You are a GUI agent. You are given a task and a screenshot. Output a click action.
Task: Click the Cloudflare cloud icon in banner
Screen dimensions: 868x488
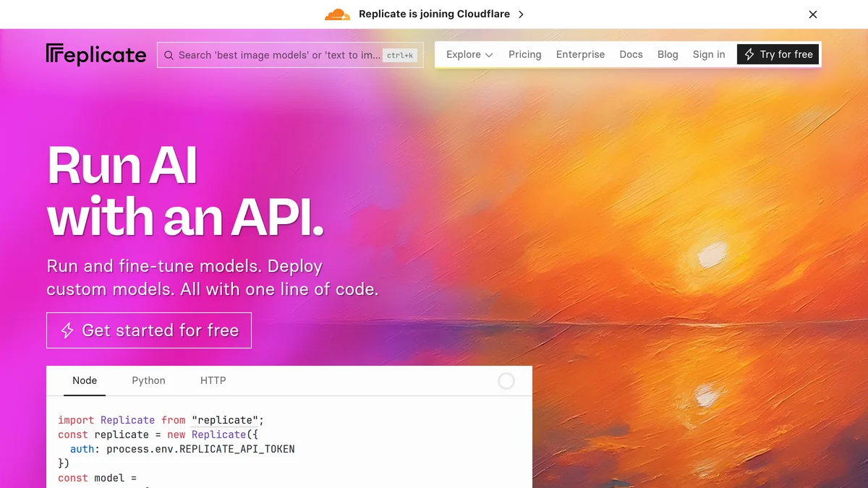336,13
